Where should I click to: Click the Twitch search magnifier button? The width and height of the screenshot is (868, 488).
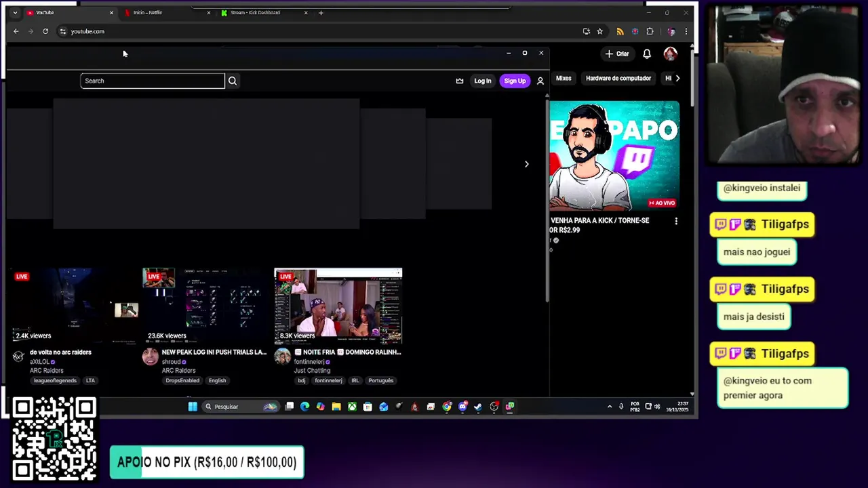(x=232, y=81)
